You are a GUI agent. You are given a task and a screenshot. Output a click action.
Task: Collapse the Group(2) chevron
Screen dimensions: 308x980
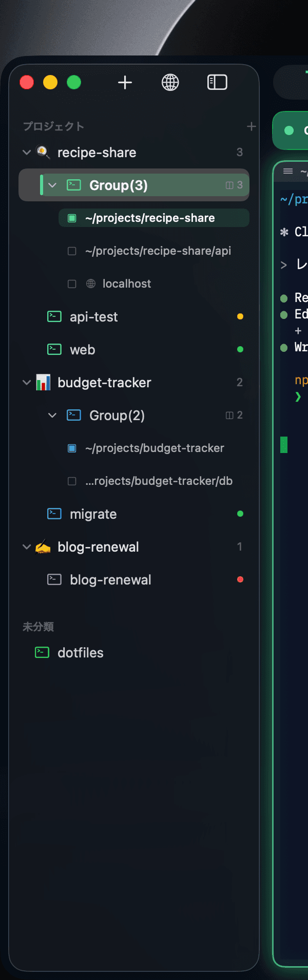pos(52,415)
